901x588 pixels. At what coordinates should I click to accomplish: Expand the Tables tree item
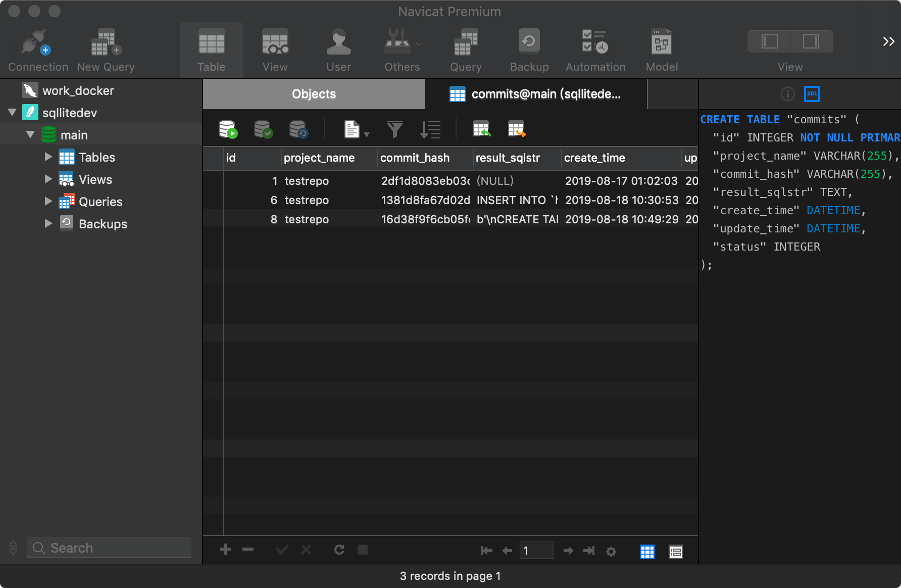(48, 157)
